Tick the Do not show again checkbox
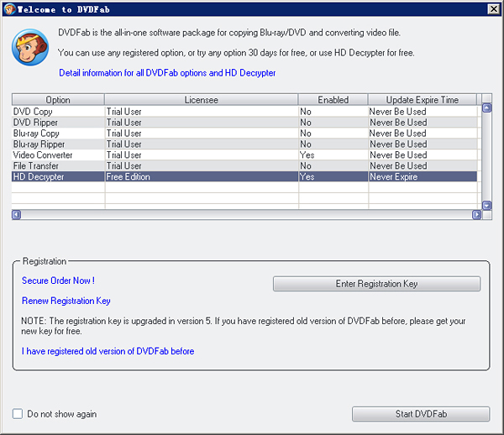 pyautogui.click(x=18, y=413)
